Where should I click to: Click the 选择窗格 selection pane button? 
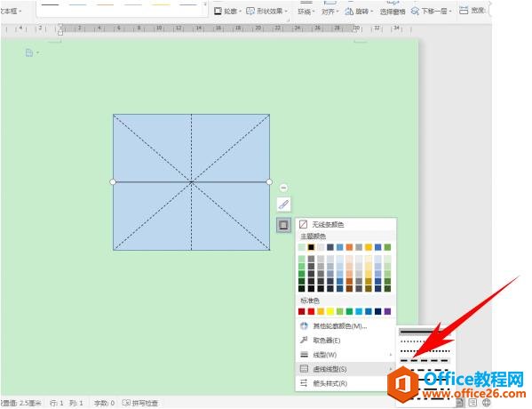pyautogui.click(x=393, y=12)
